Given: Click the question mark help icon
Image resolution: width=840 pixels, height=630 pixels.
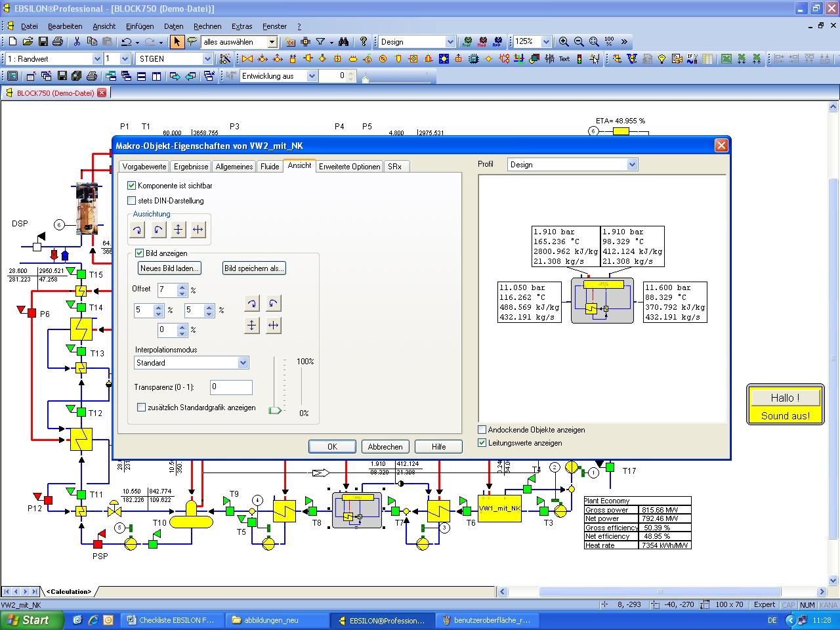Looking at the screenshot, I should (364, 41).
